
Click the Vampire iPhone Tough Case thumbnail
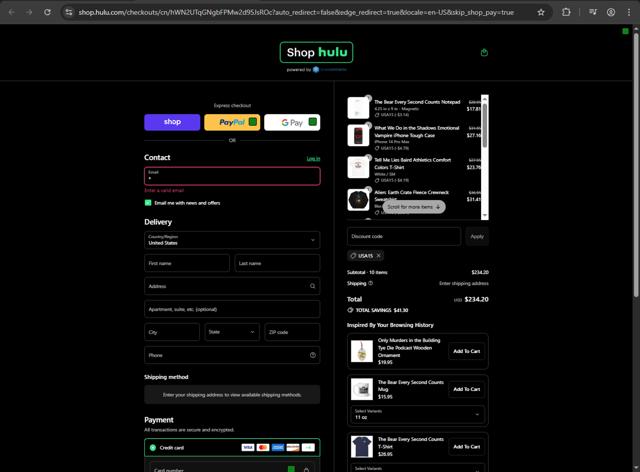click(x=358, y=135)
